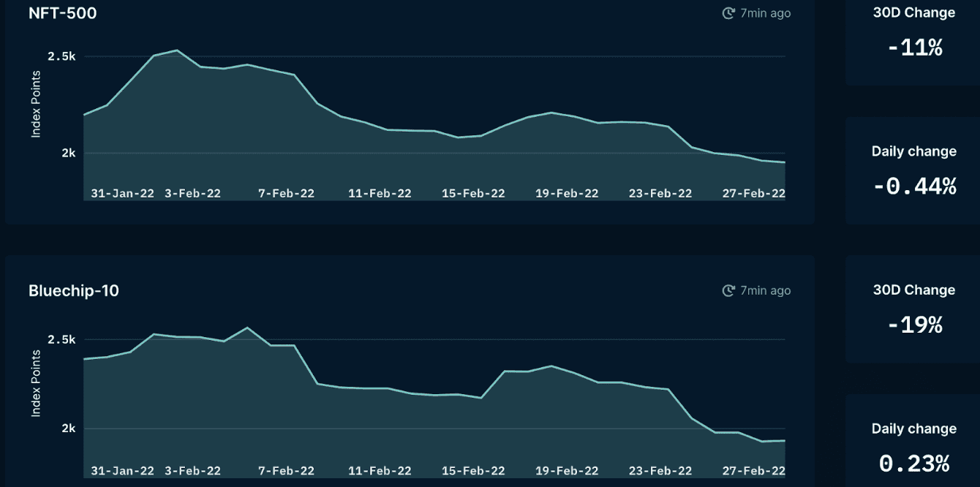The image size is (980, 487).
Task: Click the highest peak of the Bluechip-10 line
Action: coord(247,328)
